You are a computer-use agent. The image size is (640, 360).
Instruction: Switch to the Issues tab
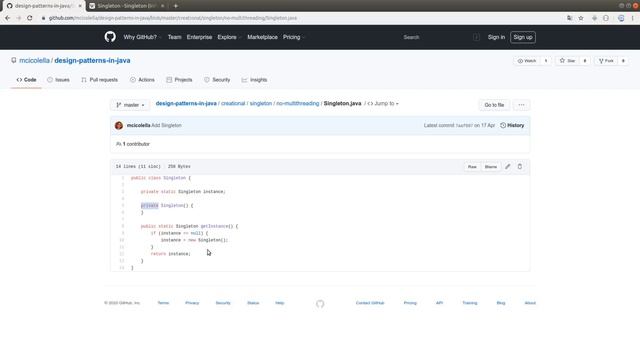coord(58,80)
